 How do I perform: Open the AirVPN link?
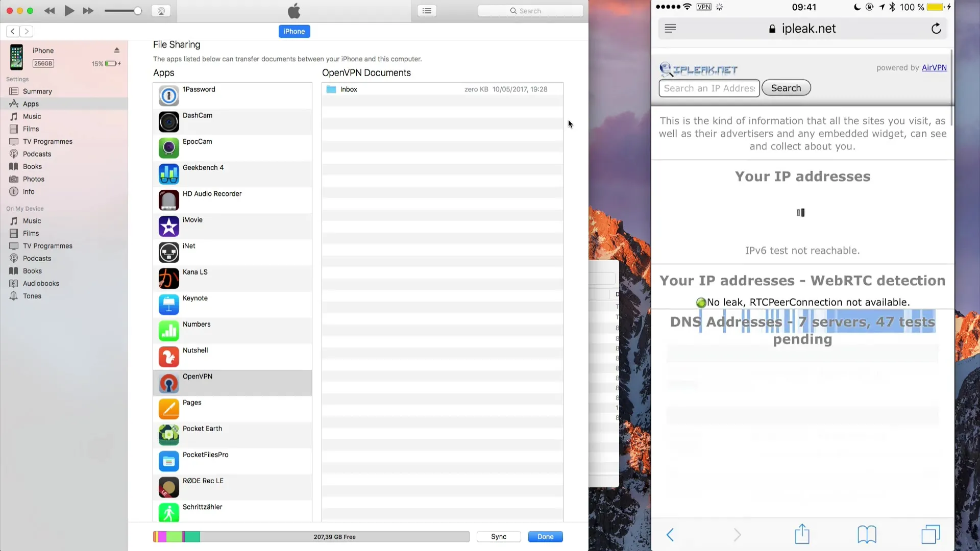click(934, 67)
